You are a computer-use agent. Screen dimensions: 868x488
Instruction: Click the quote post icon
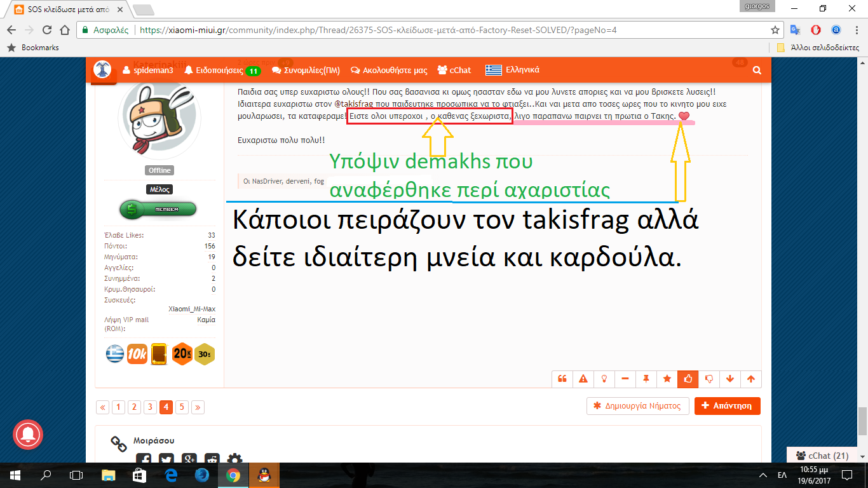click(562, 379)
